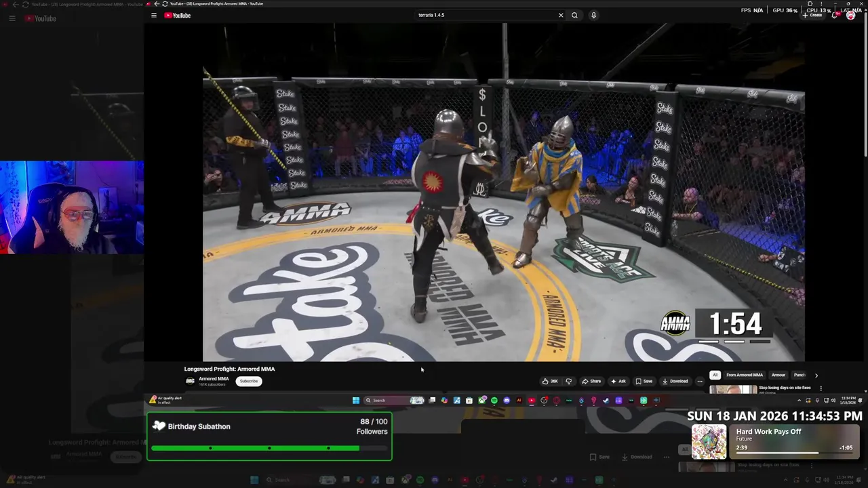Click the YouTube search magnifier button

574,15
